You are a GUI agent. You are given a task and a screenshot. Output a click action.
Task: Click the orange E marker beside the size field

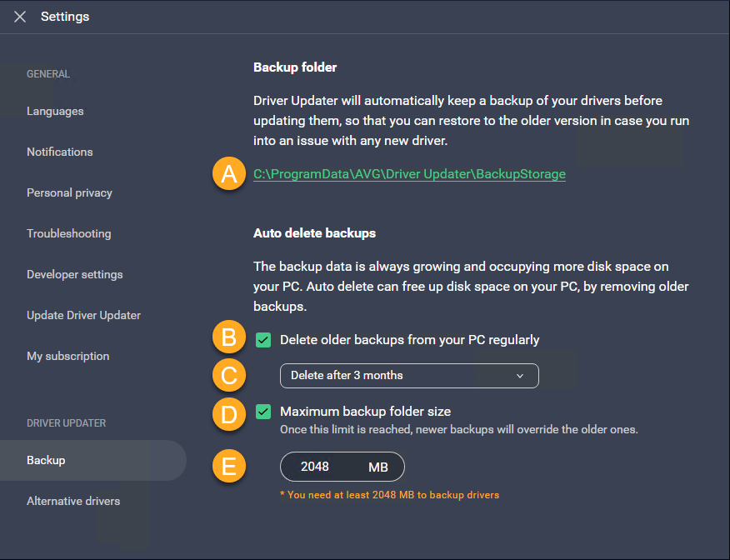point(228,467)
